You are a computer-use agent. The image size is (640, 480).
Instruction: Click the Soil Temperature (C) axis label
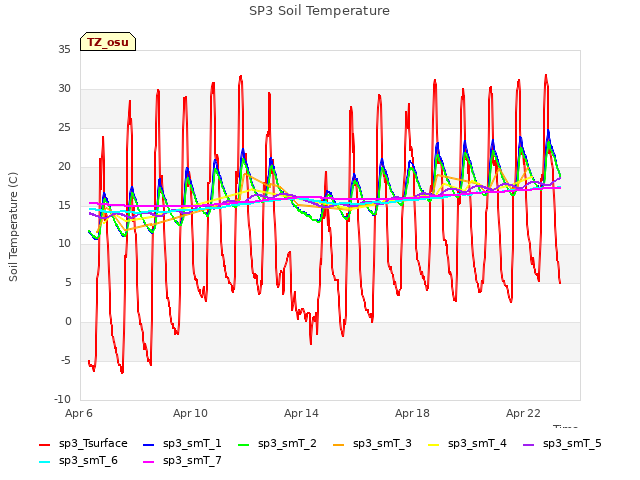[13, 227]
